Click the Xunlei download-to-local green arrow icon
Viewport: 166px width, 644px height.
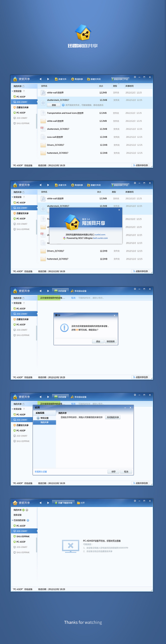coord(56,503)
